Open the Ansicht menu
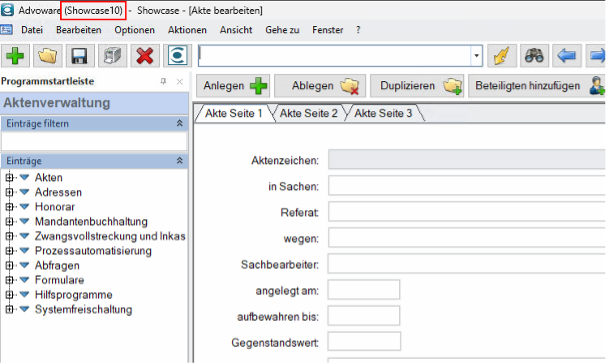 tap(236, 30)
